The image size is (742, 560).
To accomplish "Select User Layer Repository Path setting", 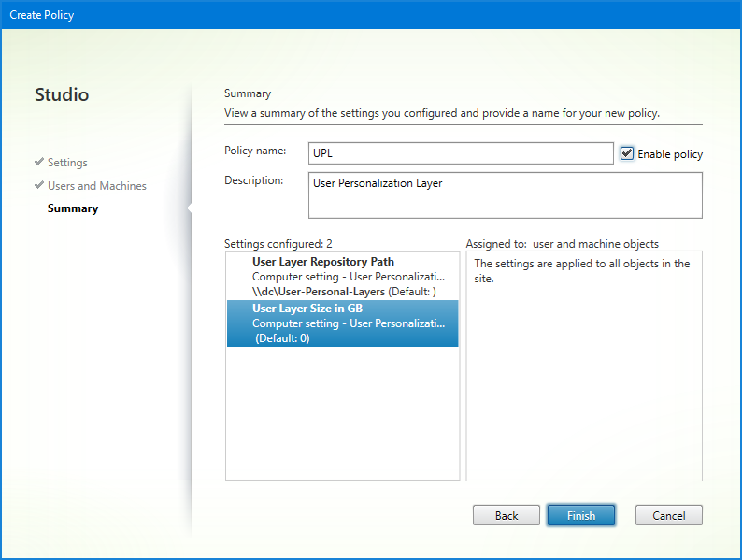I will click(x=322, y=262).
